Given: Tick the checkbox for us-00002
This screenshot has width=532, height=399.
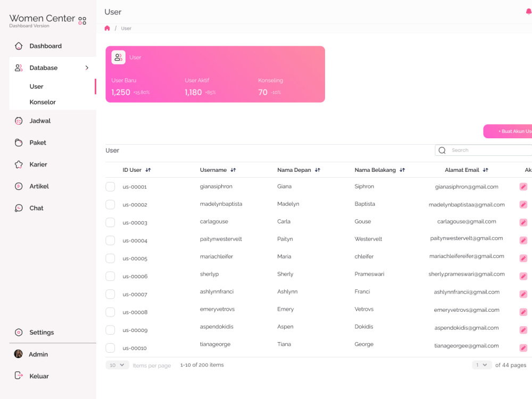Looking at the screenshot, I should pos(110,205).
